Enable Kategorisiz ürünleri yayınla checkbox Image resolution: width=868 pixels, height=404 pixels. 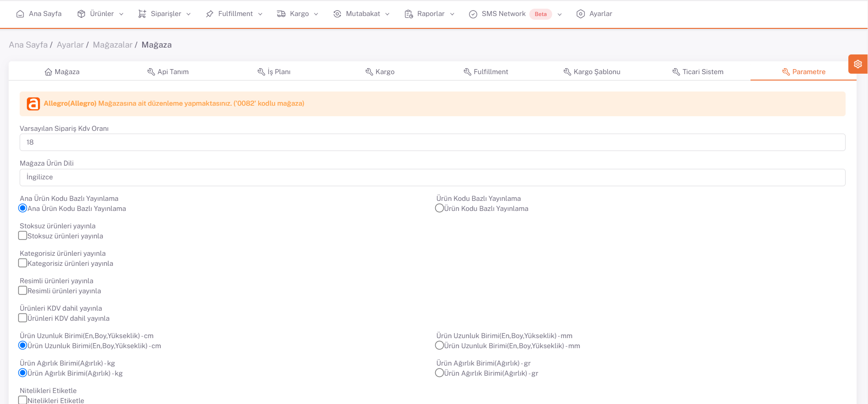click(22, 263)
